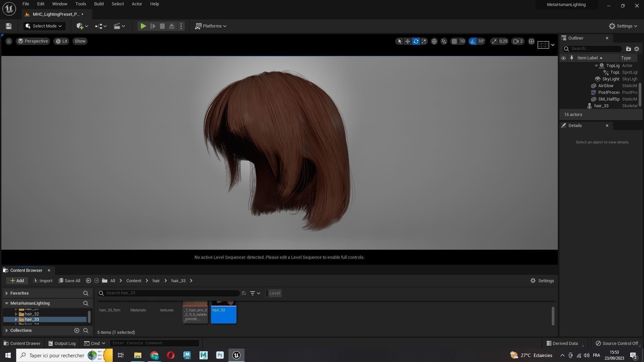Close the Details panel
This screenshot has width=644, height=362.
tap(607, 126)
